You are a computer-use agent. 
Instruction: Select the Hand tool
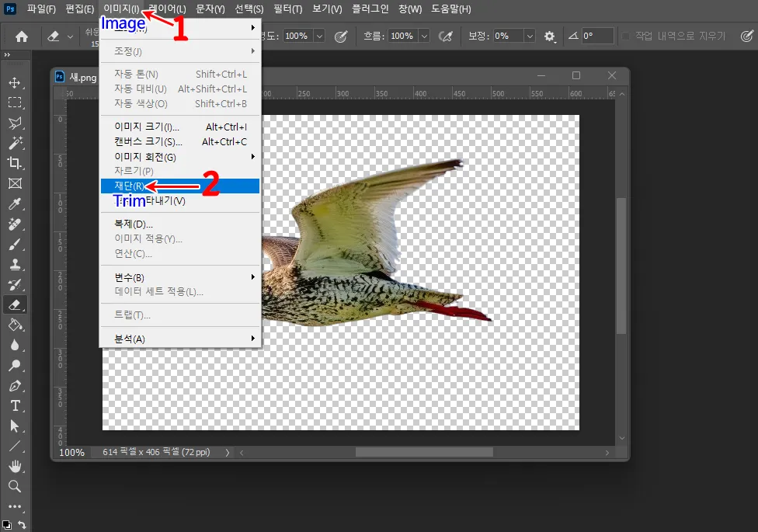point(15,466)
